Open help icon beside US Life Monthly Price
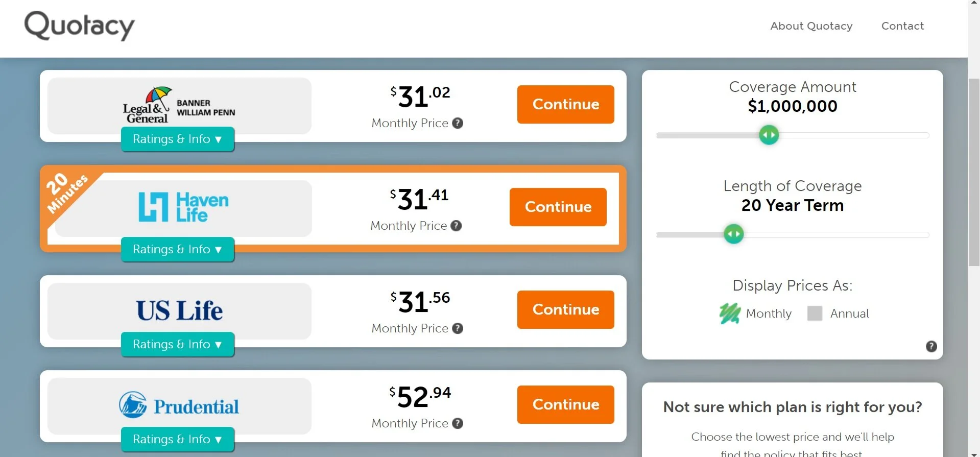 coord(458,328)
